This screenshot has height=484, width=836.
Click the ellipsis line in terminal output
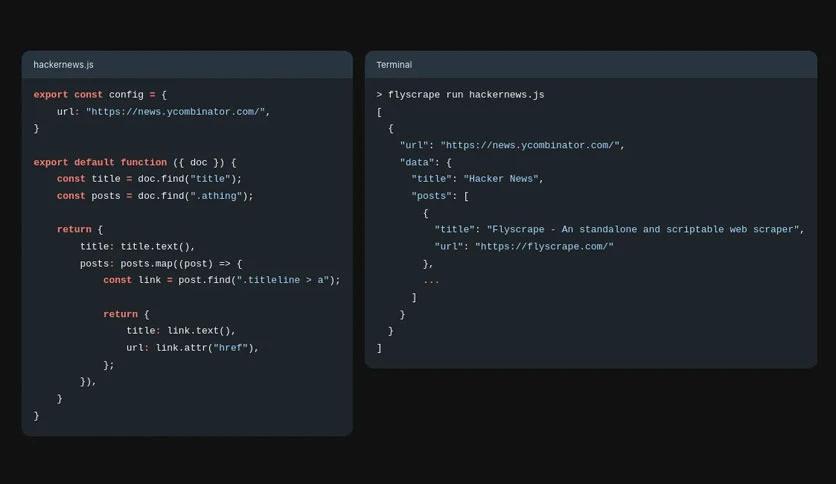pos(431,281)
